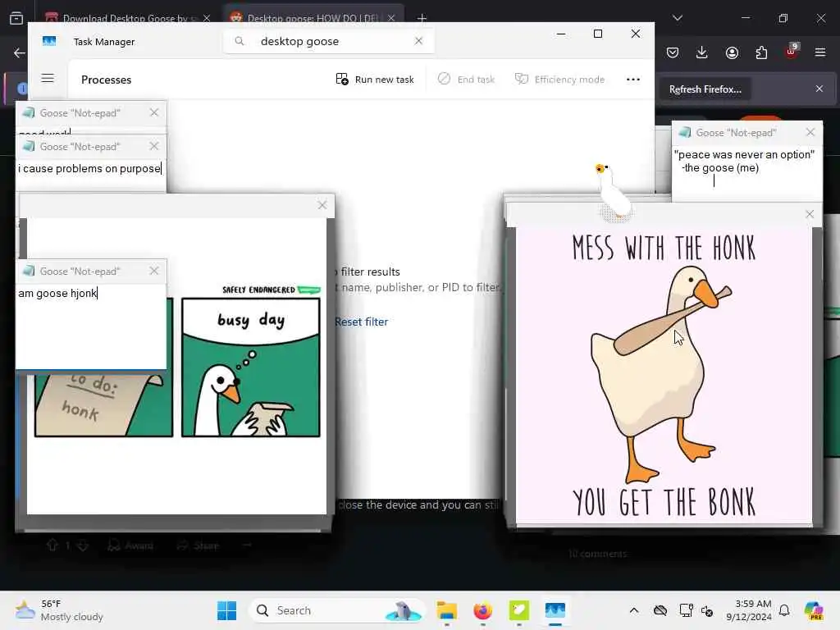Click the Reset filter link
840x630 pixels.
pos(362,322)
